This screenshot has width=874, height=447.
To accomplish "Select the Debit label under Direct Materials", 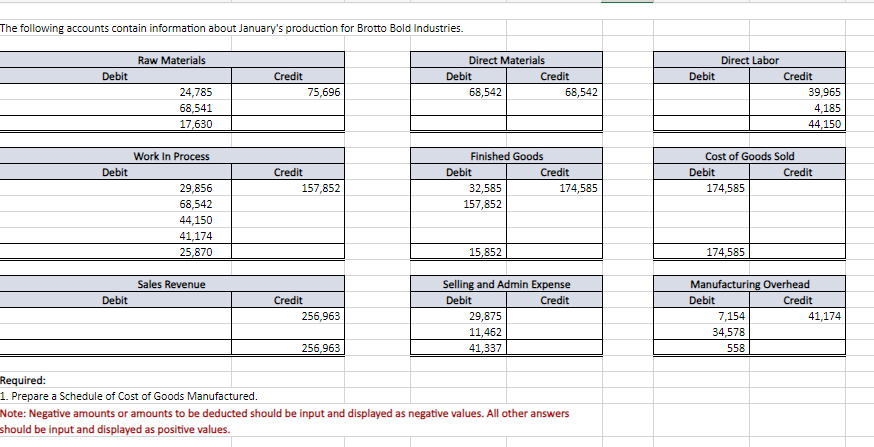I will pos(459,76).
